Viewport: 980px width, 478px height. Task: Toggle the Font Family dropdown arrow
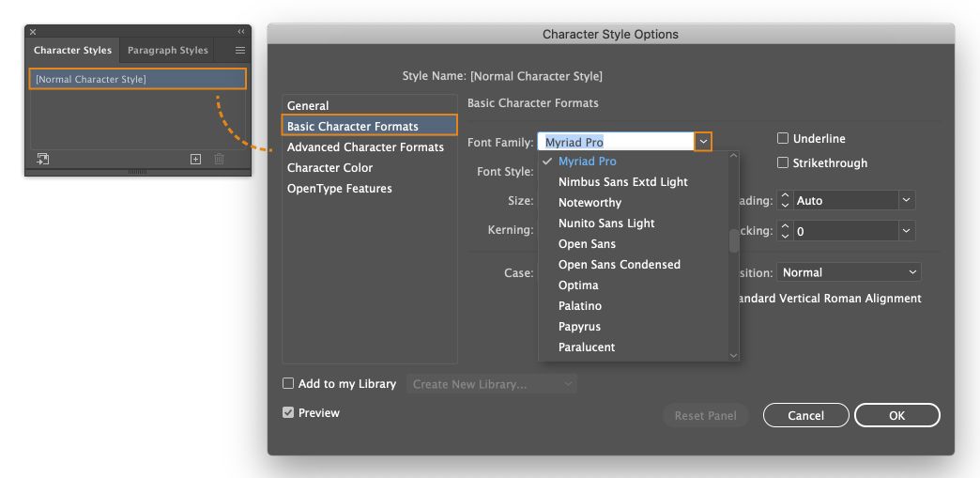[703, 142]
